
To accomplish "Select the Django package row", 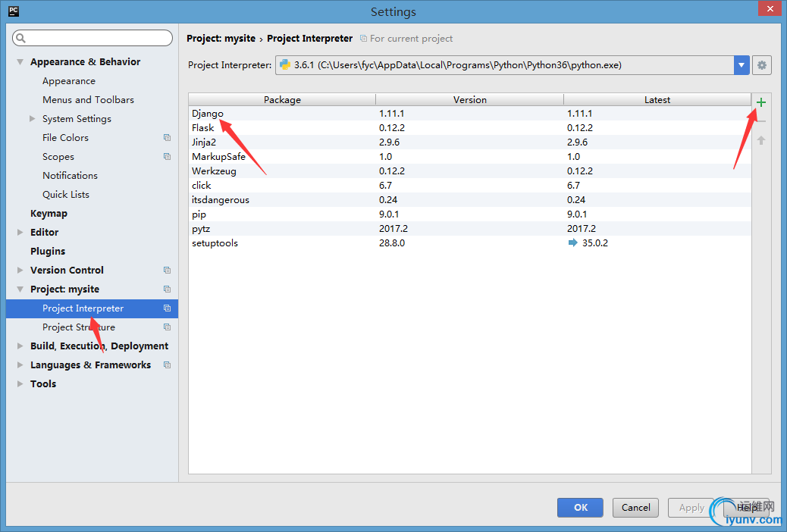I will 470,114.
